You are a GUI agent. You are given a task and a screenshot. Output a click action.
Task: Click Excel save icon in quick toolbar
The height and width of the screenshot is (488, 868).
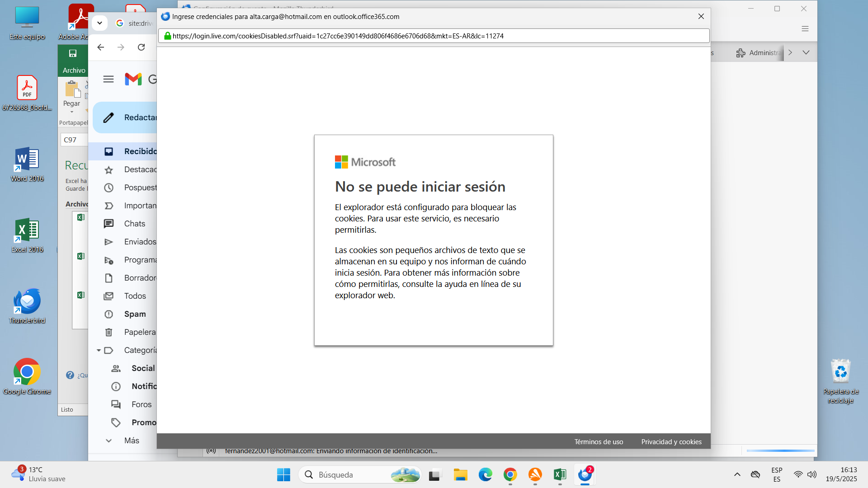[x=73, y=53]
